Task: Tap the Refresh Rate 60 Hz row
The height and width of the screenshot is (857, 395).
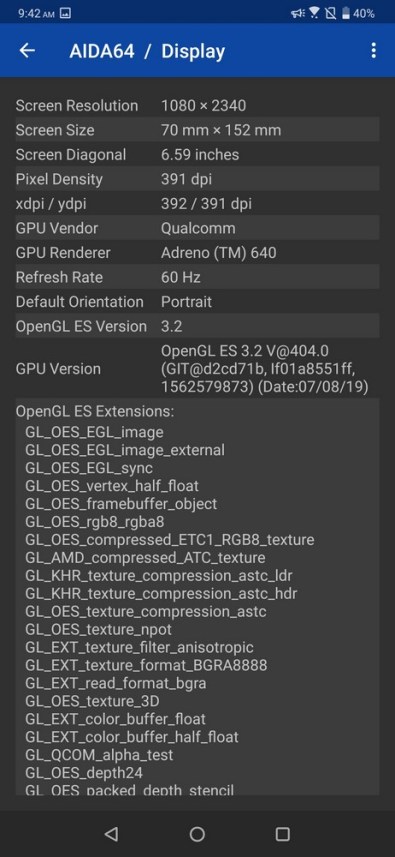Action: [197, 277]
